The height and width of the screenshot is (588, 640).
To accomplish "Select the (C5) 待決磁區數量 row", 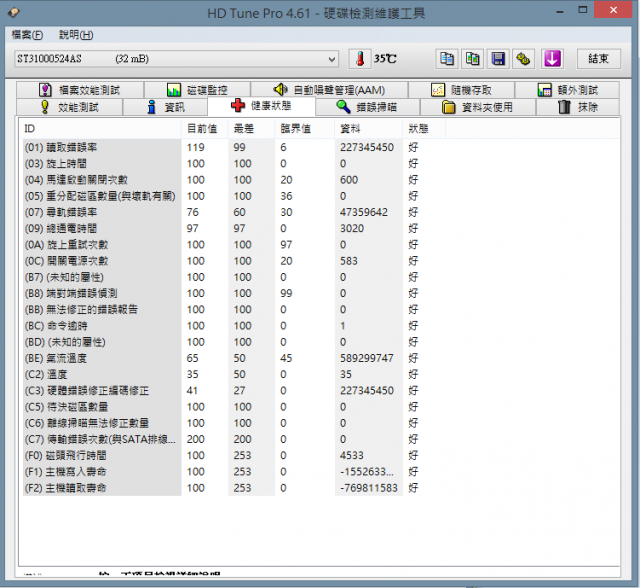I will pos(234,407).
